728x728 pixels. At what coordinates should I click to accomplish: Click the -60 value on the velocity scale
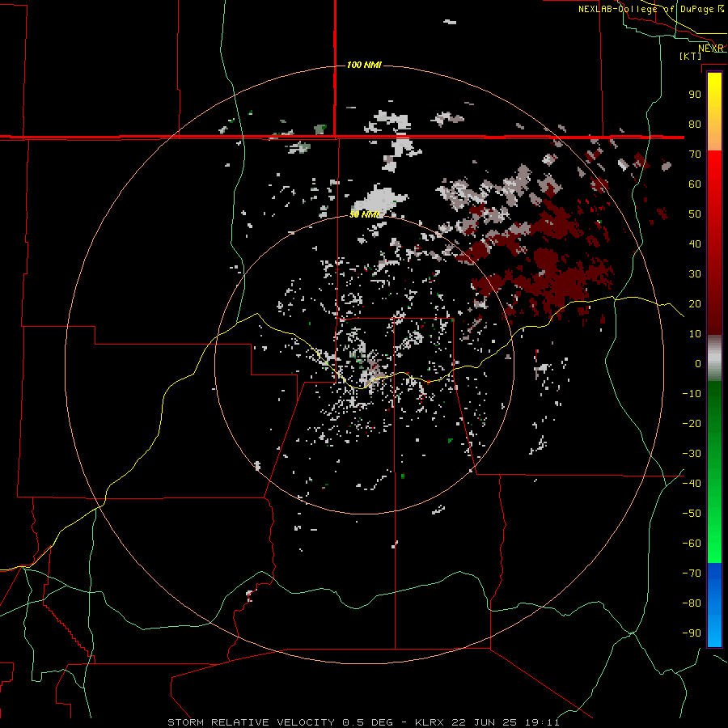click(x=692, y=544)
